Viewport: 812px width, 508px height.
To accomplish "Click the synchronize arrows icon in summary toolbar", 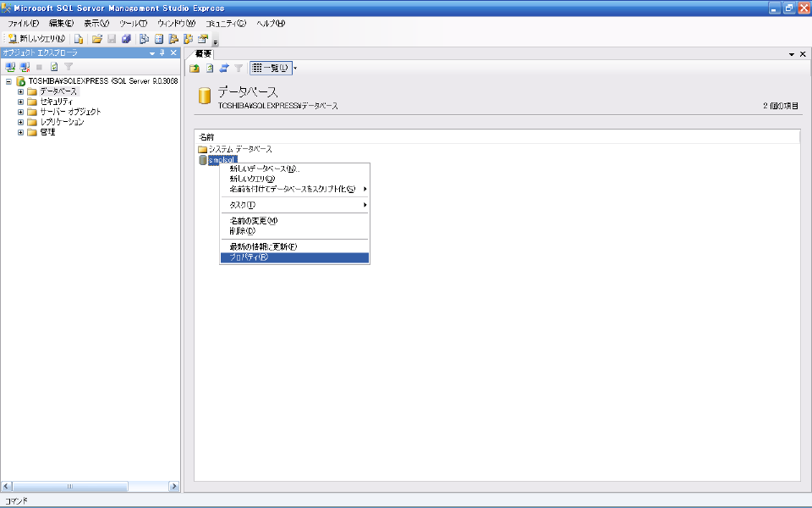I will coord(223,68).
